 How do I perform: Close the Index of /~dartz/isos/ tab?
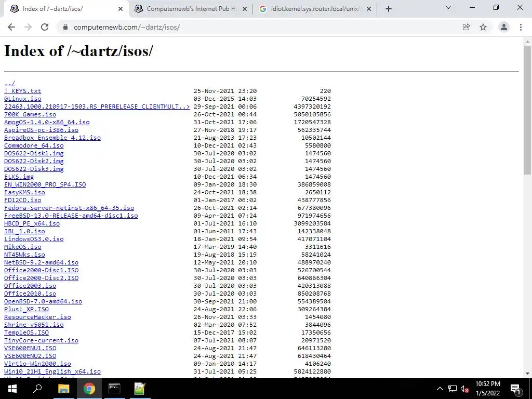click(x=121, y=9)
